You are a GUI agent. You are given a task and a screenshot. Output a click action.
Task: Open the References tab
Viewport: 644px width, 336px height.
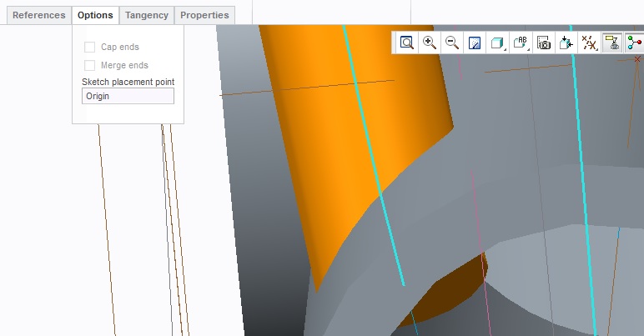[x=39, y=15]
